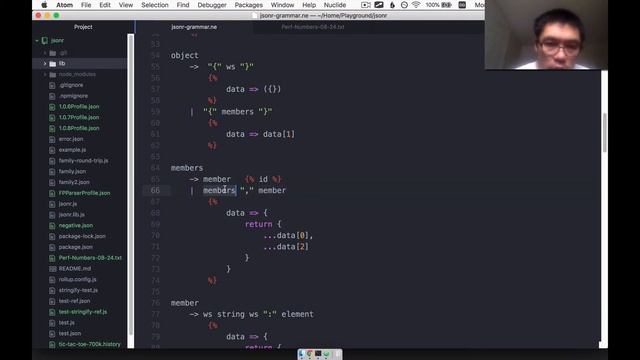Open test-ref.json file
Viewport: 640px width, 360px height.
(74, 301)
